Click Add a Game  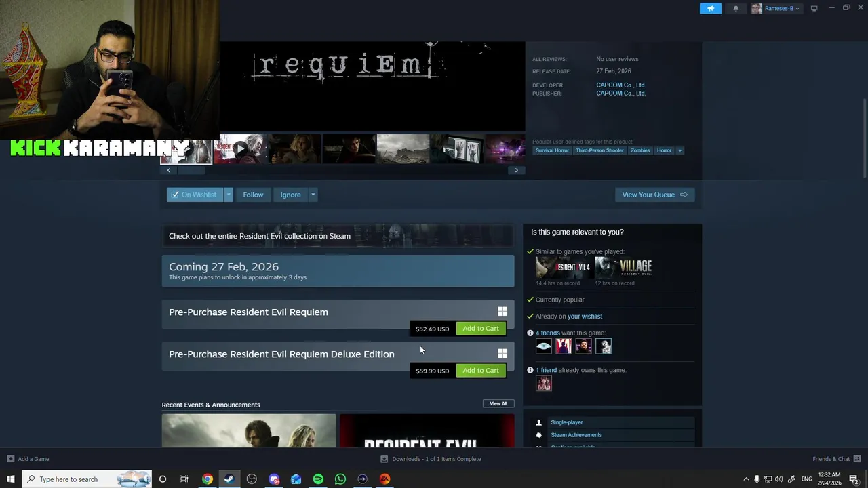click(28, 459)
